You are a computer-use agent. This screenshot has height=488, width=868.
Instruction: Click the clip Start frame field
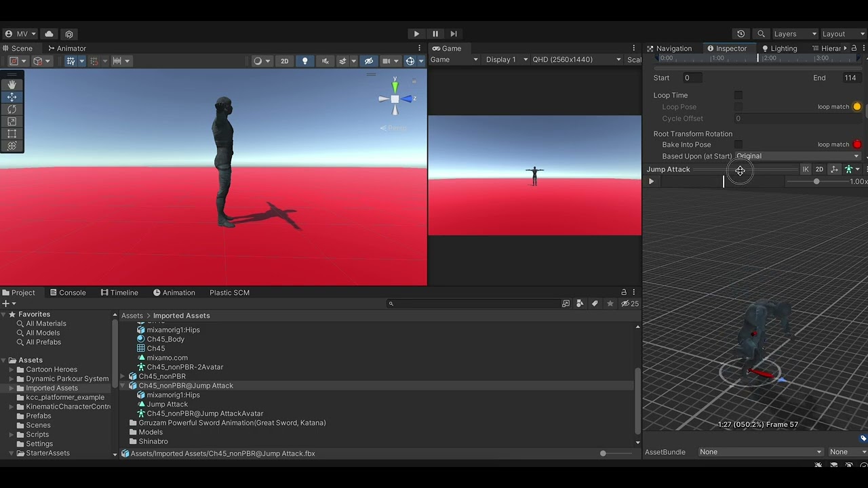point(692,78)
